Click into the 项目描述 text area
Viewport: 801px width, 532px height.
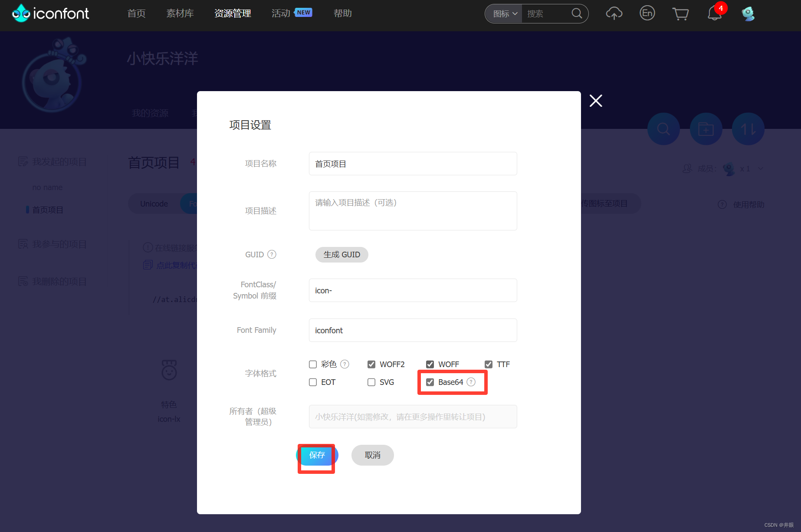413,211
